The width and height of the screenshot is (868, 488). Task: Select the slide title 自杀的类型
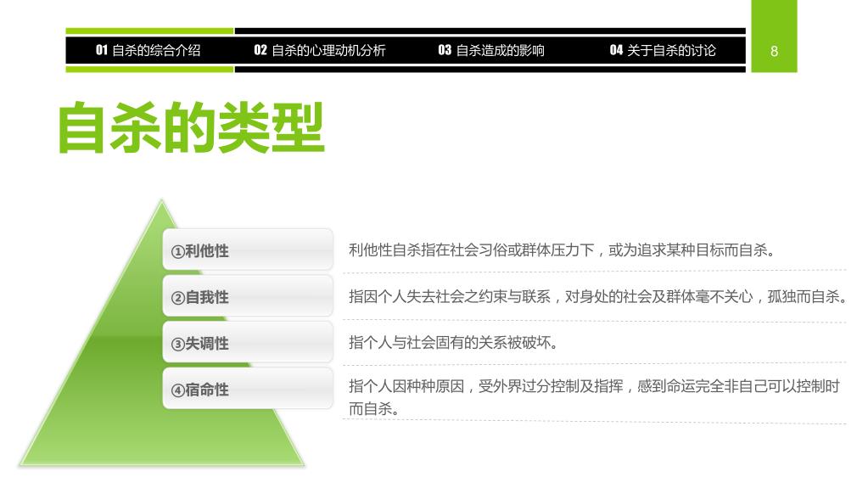pyautogui.click(x=191, y=128)
